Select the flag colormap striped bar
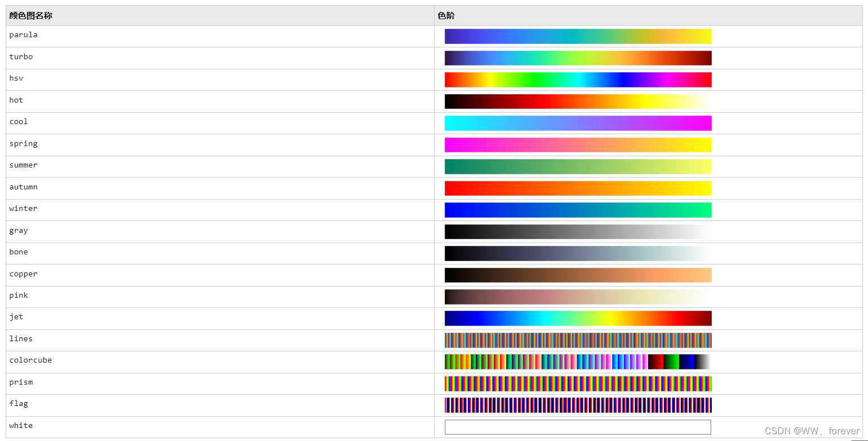 point(578,405)
